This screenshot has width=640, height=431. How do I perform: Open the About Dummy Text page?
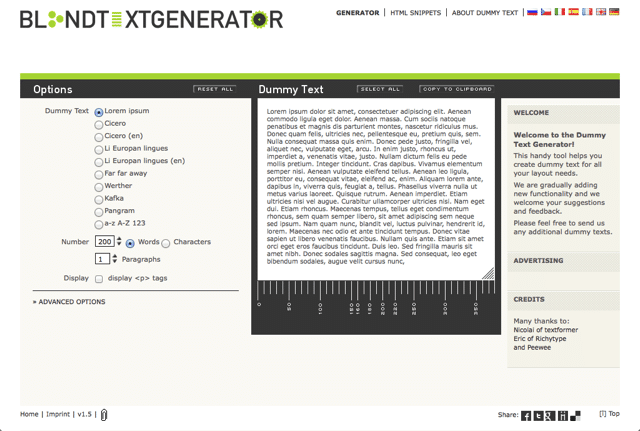click(x=485, y=13)
